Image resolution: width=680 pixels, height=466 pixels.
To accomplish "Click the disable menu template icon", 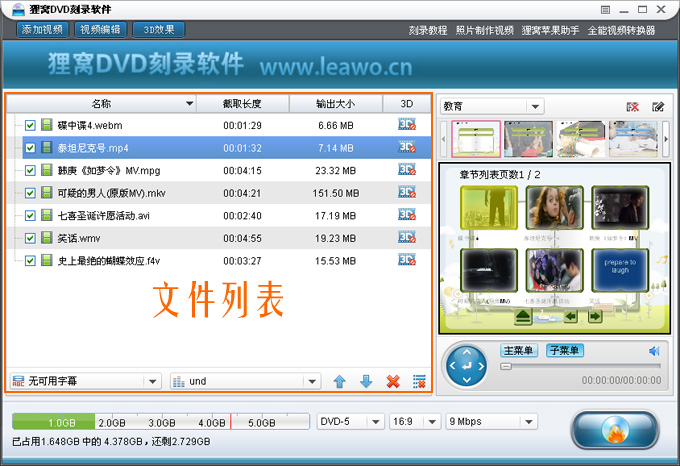I will tap(633, 107).
